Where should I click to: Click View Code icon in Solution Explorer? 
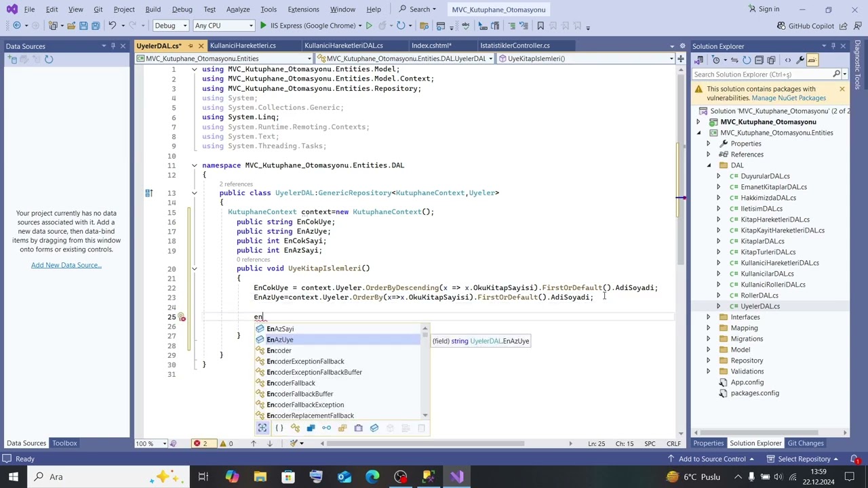click(788, 60)
